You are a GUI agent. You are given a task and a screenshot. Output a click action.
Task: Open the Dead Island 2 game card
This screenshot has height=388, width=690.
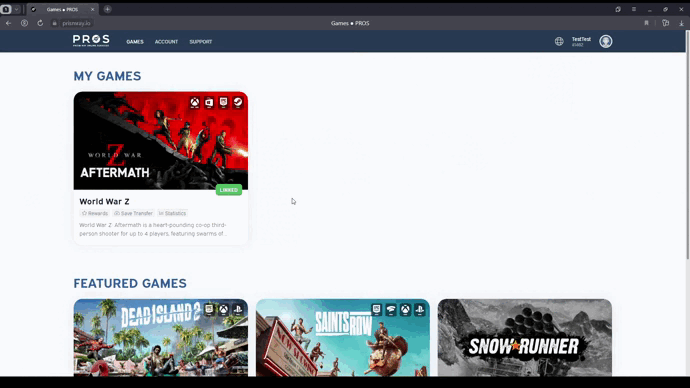161,338
